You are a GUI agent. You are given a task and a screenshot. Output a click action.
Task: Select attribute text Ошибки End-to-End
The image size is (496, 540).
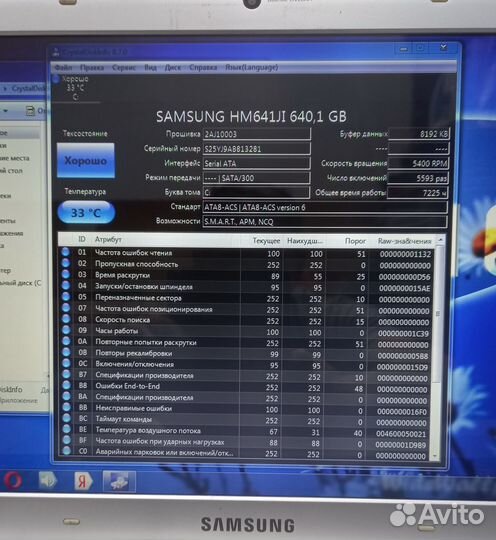(x=127, y=386)
